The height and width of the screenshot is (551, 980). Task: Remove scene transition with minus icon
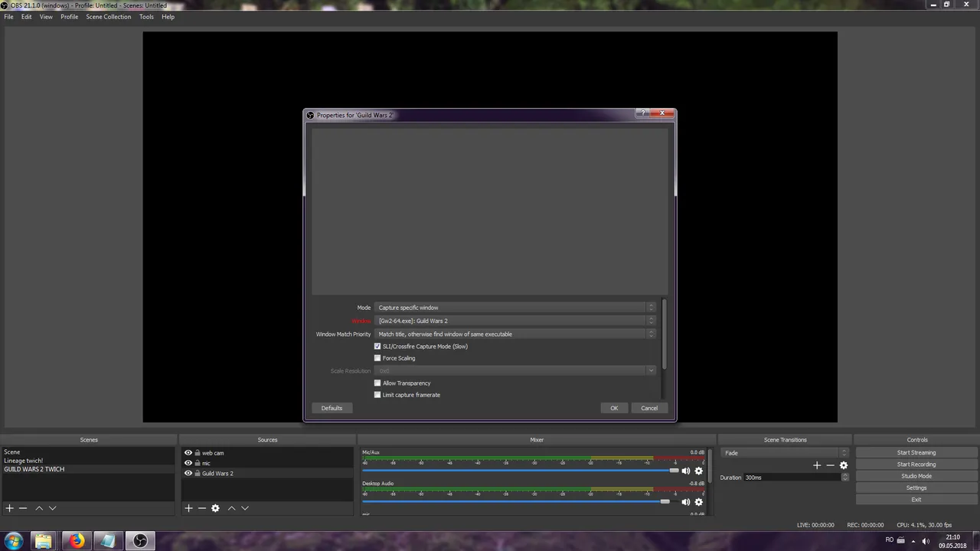(830, 465)
